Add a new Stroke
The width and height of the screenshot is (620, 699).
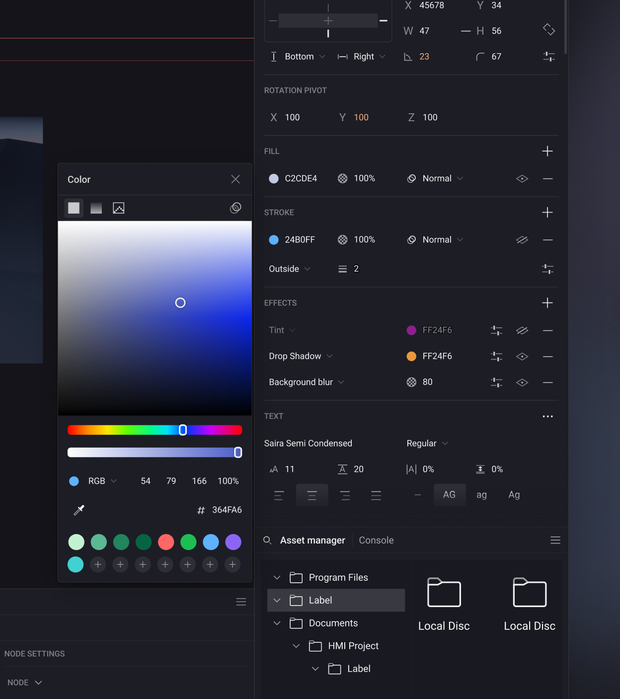click(x=547, y=212)
